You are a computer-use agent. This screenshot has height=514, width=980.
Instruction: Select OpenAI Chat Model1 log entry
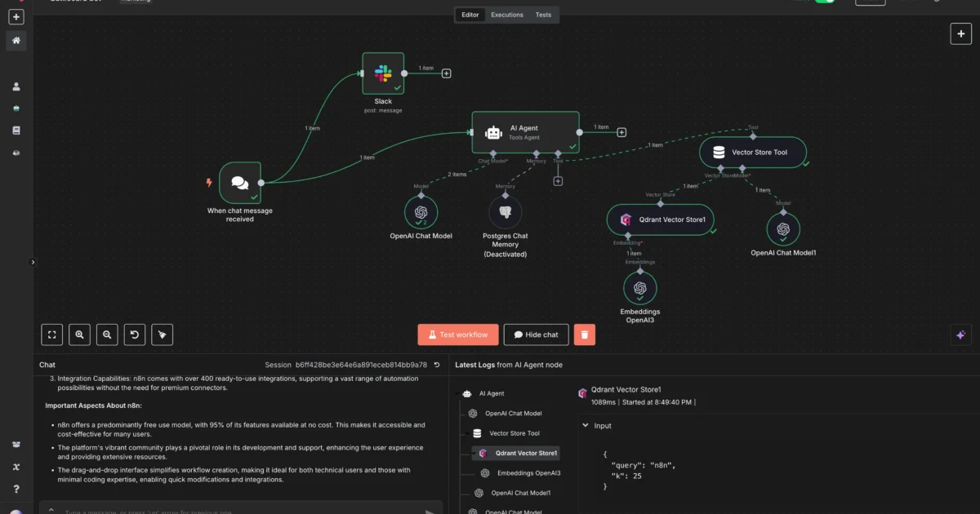[511, 493]
